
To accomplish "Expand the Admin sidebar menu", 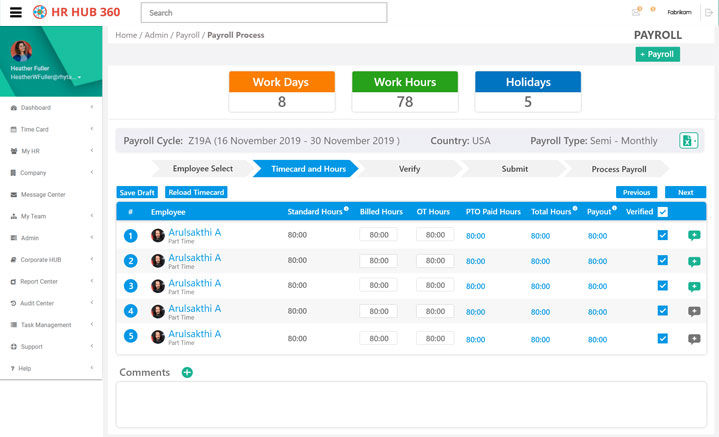I will pyautogui.click(x=51, y=238).
